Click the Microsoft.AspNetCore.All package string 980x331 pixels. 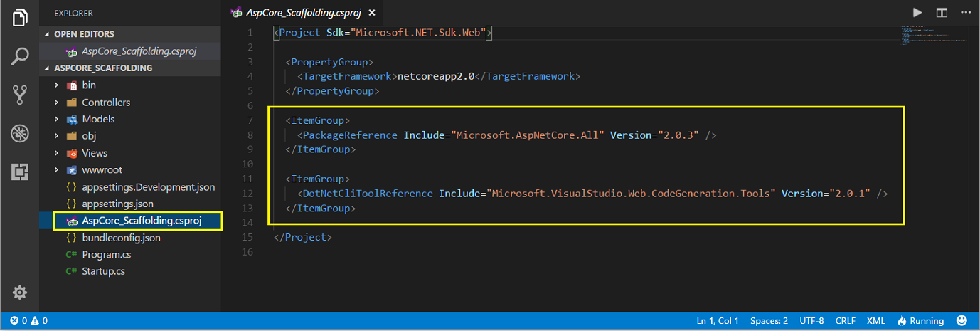[x=528, y=135]
